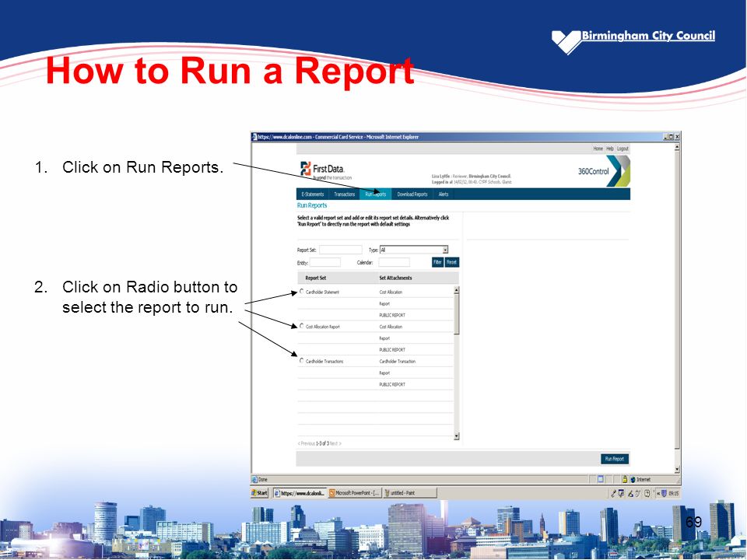
Task: Click the Internet zone globe icon
Action: 633,480
